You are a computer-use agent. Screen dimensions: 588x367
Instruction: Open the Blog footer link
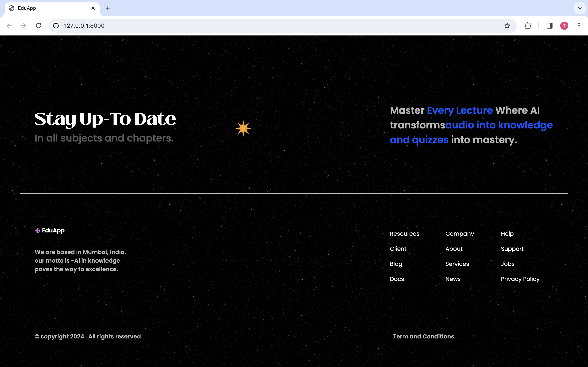[396, 264]
